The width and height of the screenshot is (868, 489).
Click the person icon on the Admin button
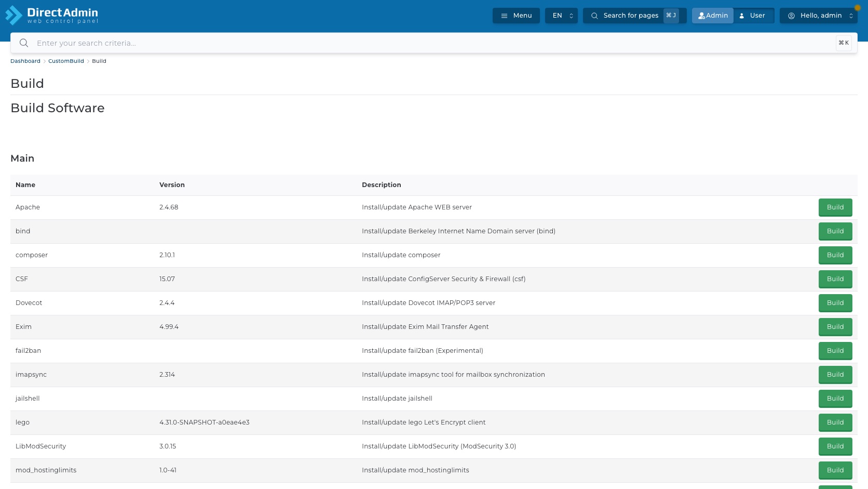pyautogui.click(x=701, y=16)
